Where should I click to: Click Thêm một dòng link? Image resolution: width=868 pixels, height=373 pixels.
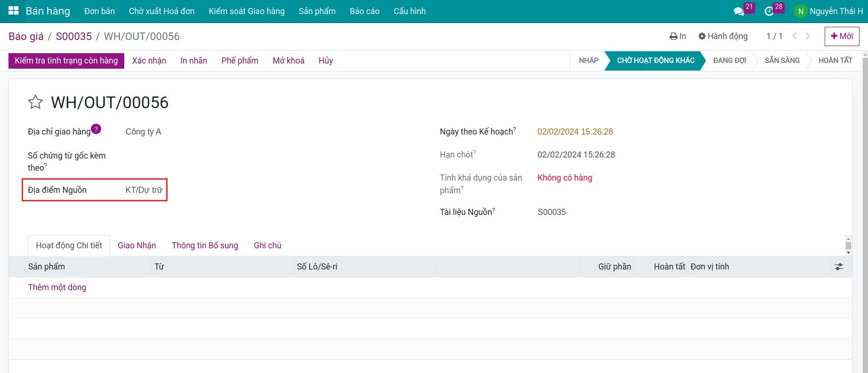click(57, 287)
